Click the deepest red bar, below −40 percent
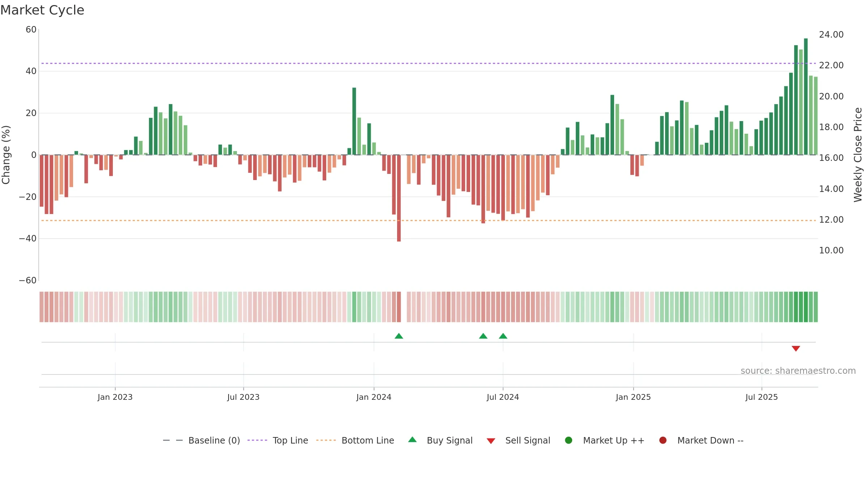The height and width of the screenshot is (488, 868). (399, 198)
